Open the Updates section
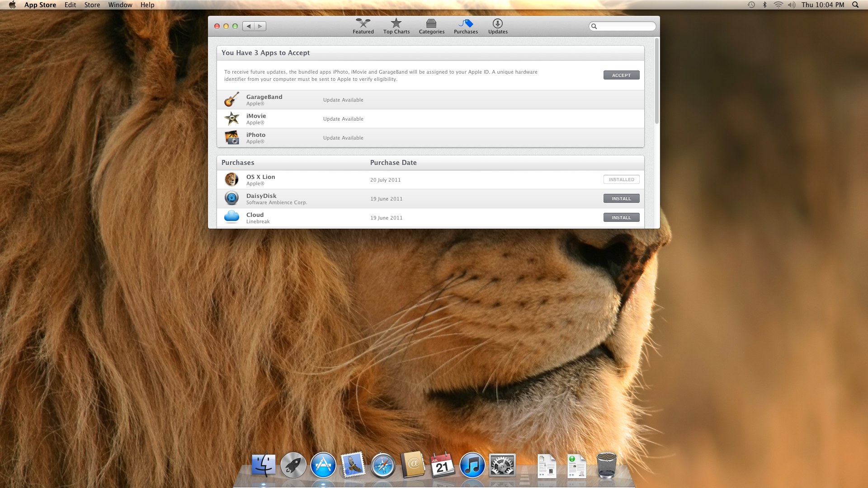The image size is (868, 488). click(x=498, y=26)
